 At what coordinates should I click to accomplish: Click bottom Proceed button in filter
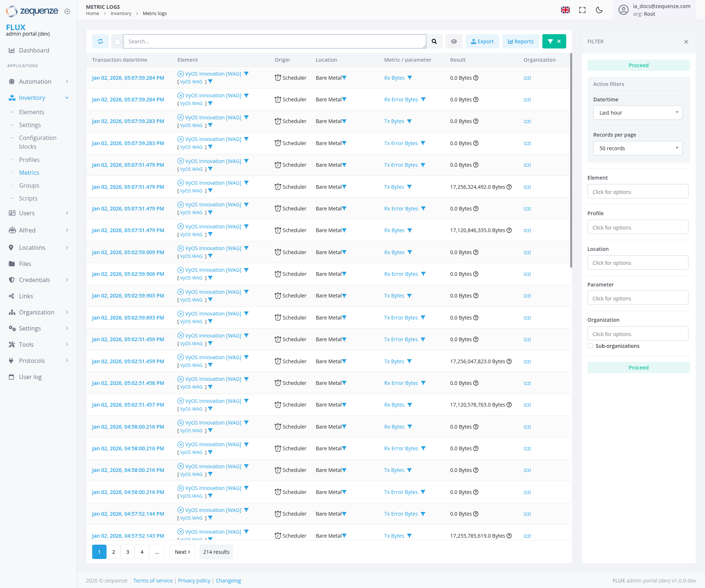(638, 368)
